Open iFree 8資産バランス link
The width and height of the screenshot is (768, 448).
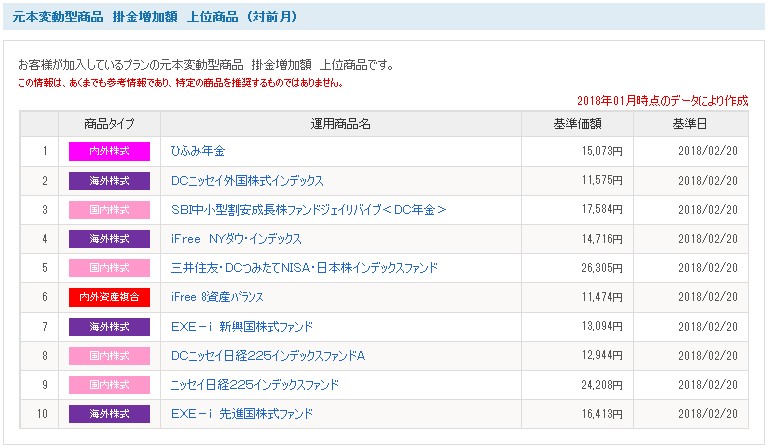pos(217,297)
